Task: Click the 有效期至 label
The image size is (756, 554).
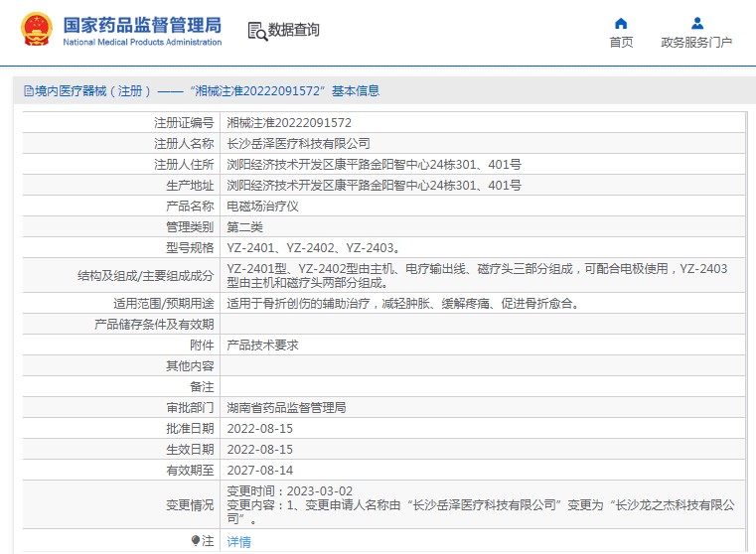Action: click(x=190, y=470)
